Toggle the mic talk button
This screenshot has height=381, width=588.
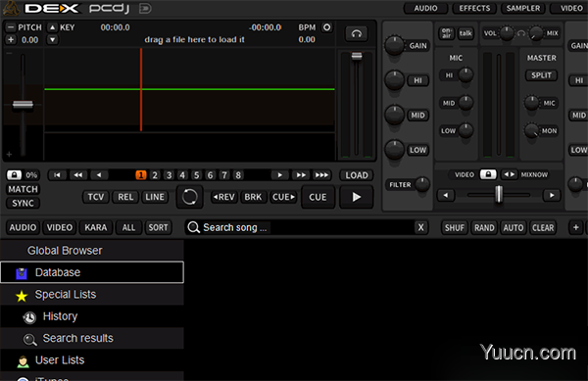pyautogui.click(x=465, y=33)
